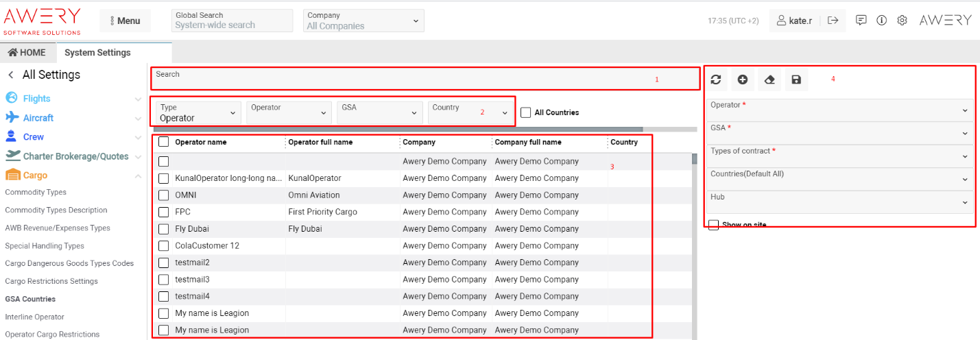The width and height of the screenshot is (980, 340).
Task: Expand the Company selector dropdown
Action: point(363,21)
